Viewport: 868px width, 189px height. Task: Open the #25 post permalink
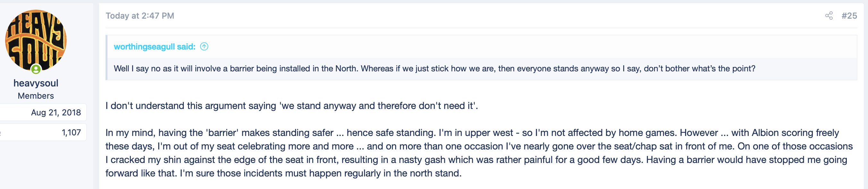[x=849, y=16]
